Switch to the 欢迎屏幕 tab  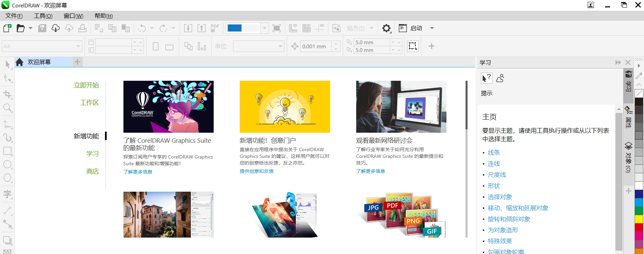click(x=44, y=62)
